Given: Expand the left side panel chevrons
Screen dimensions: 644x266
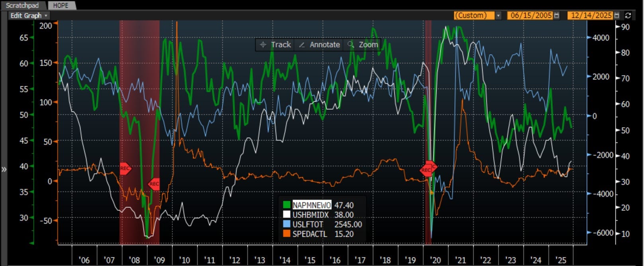Looking at the screenshot, I should (x=4, y=169).
